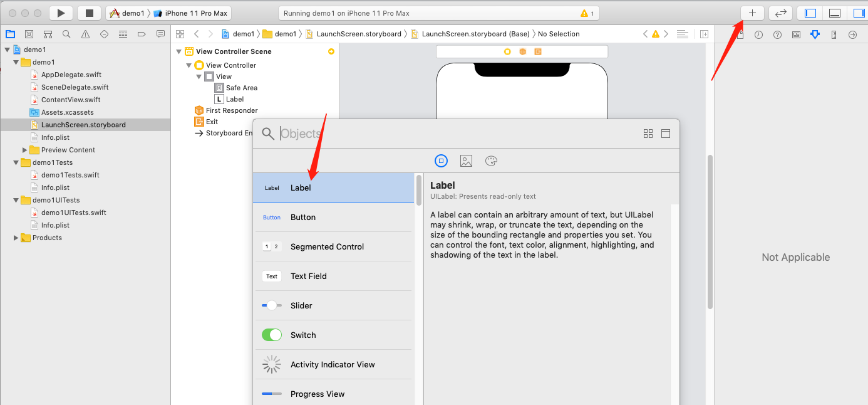Image resolution: width=868 pixels, height=405 pixels.
Task: Open the Quick Help inspector
Action: click(x=777, y=35)
